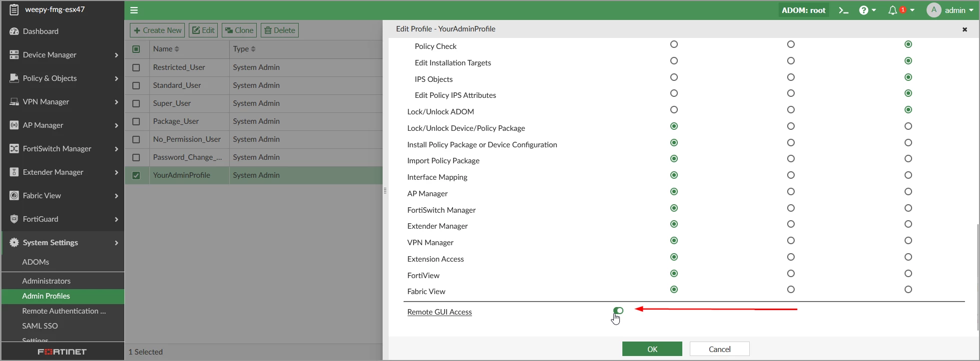Click the admin user avatar icon
The image size is (980, 361).
click(934, 10)
